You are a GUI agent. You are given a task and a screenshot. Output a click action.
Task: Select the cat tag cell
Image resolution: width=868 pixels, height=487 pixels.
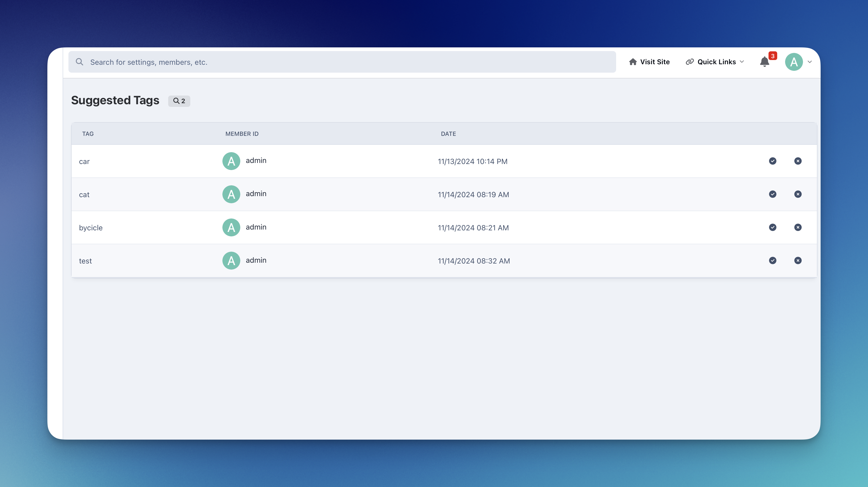coord(84,195)
